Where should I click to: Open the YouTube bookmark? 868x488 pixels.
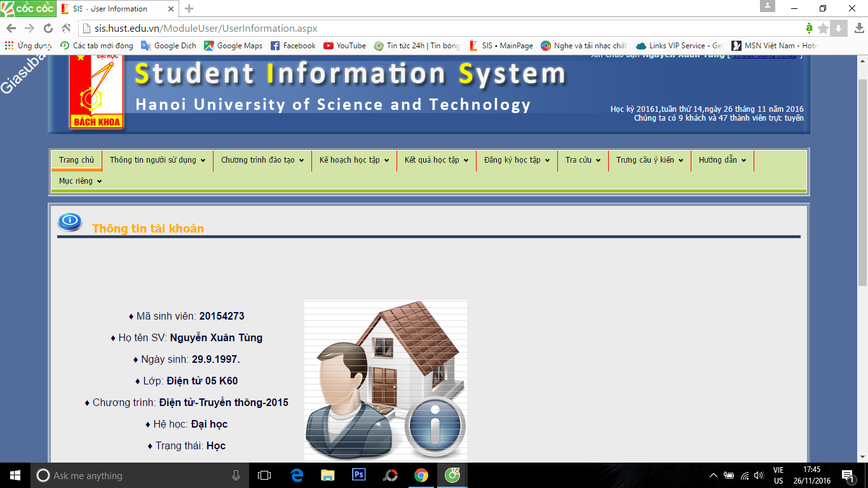coord(344,46)
